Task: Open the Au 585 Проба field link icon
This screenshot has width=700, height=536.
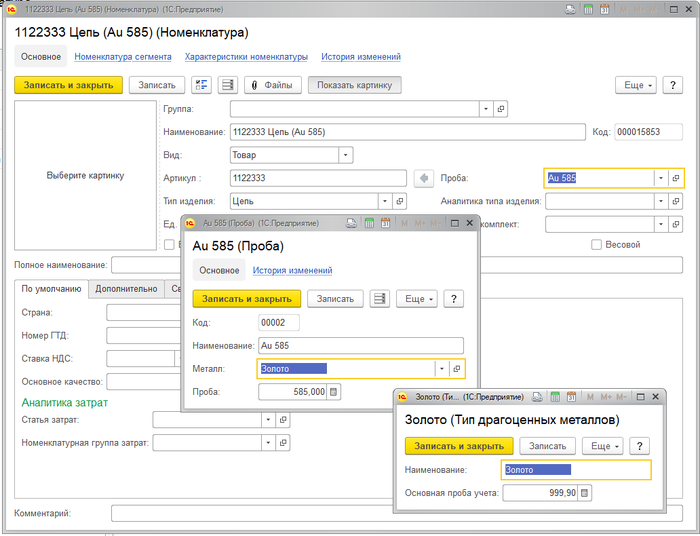Action: coord(676,178)
